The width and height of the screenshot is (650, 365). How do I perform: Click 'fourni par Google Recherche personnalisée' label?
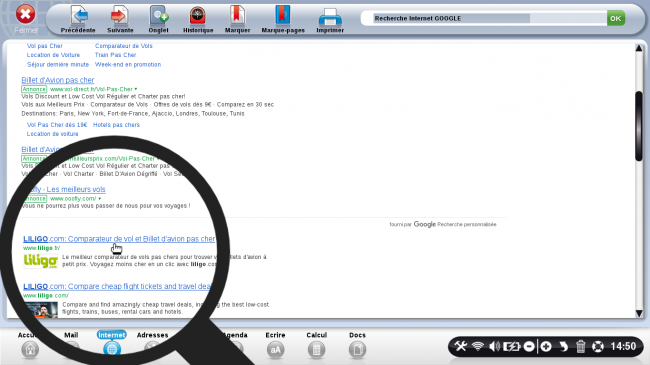click(443, 224)
